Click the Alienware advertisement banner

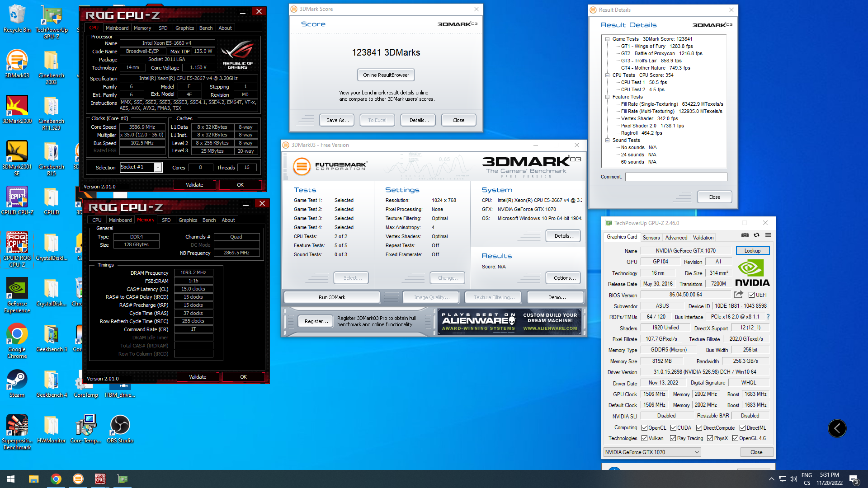point(509,321)
